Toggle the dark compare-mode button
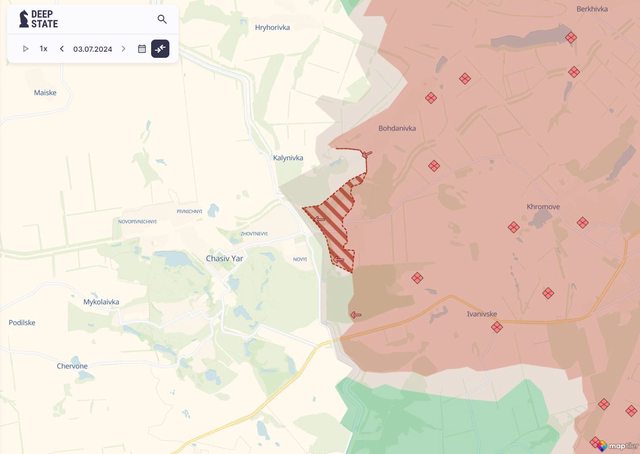This screenshot has height=454, width=640. click(x=160, y=49)
